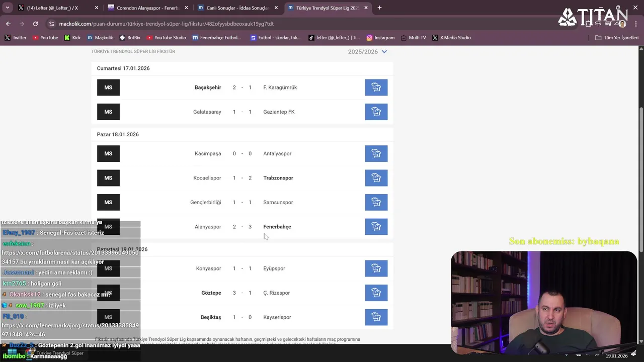Click the futbolarena x.com link in chat
The width and height of the screenshot is (644, 362).
coord(70,257)
